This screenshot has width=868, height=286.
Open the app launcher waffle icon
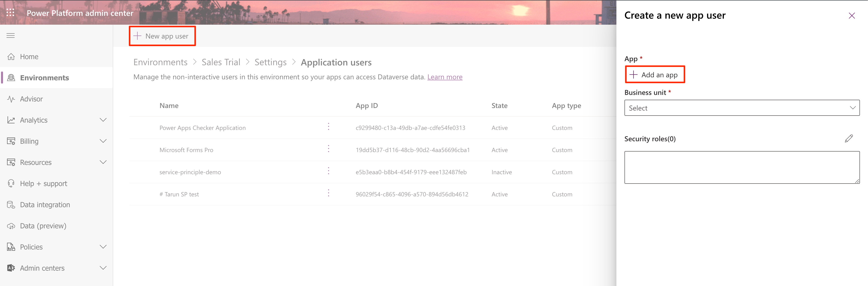point(11,13)
